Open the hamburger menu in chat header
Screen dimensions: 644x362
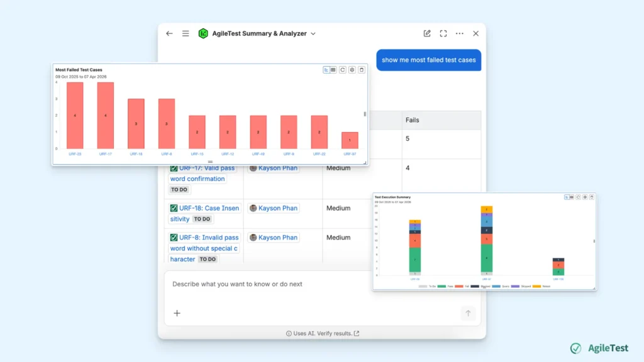186,34
